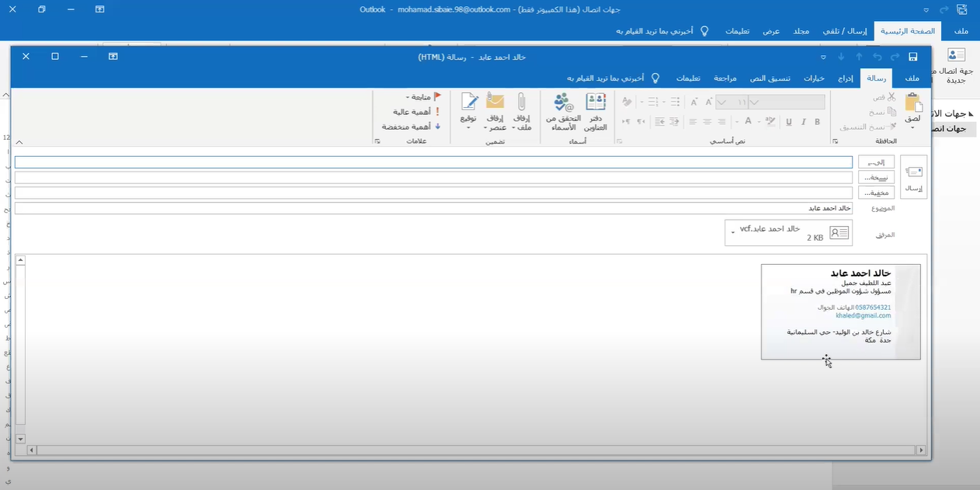Viewport: 980px width, 490px height.
Task: Click the Paste (لصق) clipboard icon
Action: click(x=913, y=109)
